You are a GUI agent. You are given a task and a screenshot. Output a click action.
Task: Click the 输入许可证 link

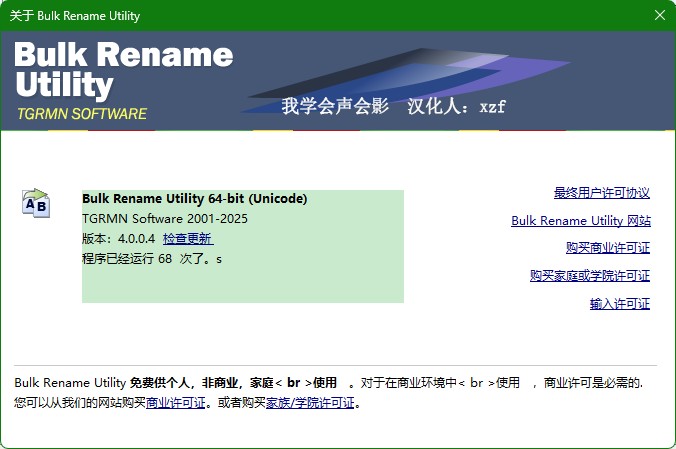point(620,304)
